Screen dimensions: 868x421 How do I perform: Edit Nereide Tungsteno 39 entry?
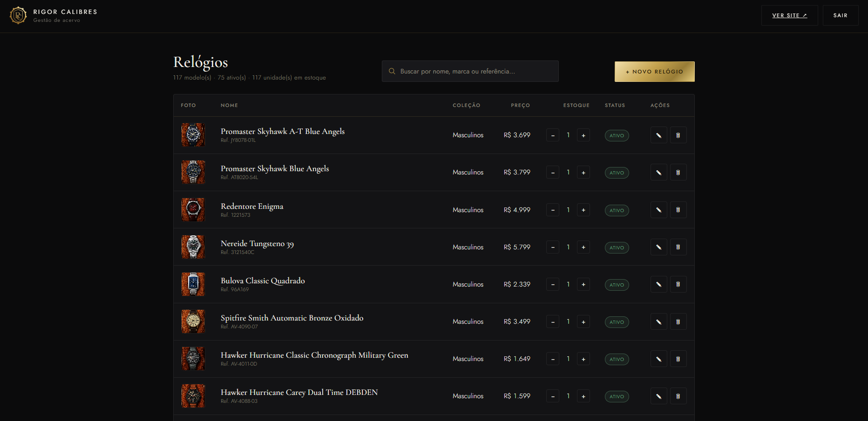click(658, 247)
